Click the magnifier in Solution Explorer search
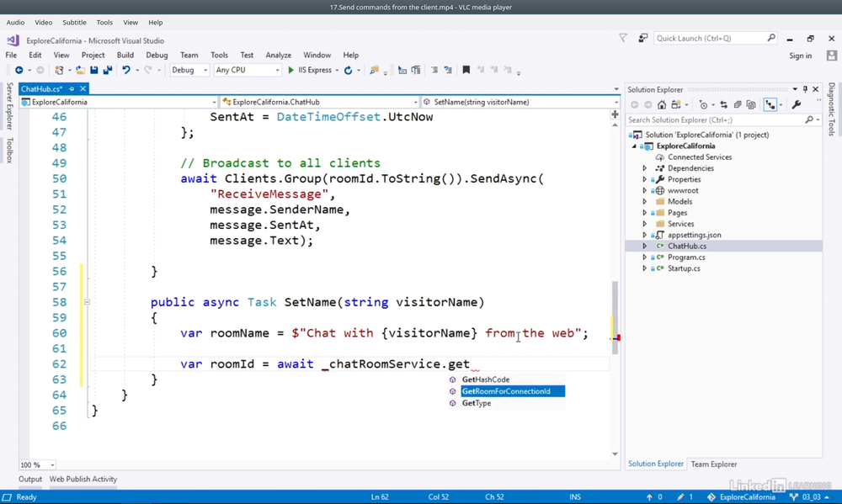The height and width of the screenshot is (504, 842). coord(809,120)
